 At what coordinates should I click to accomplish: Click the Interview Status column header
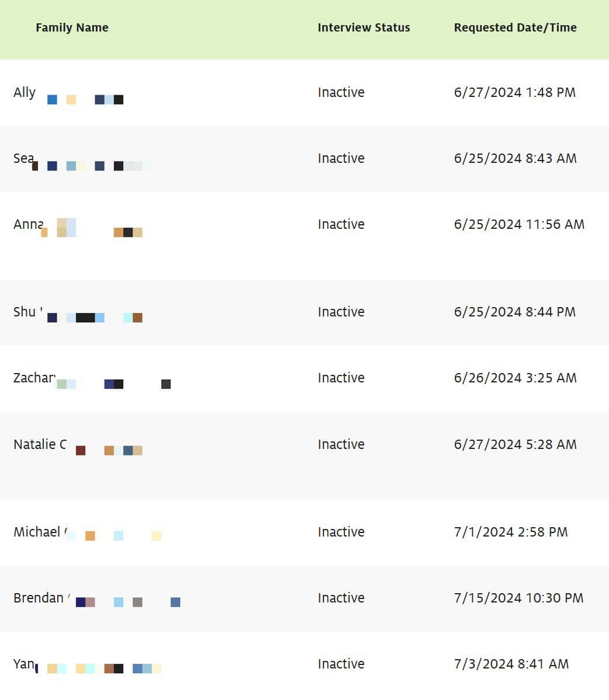click(x=363, y=27)
